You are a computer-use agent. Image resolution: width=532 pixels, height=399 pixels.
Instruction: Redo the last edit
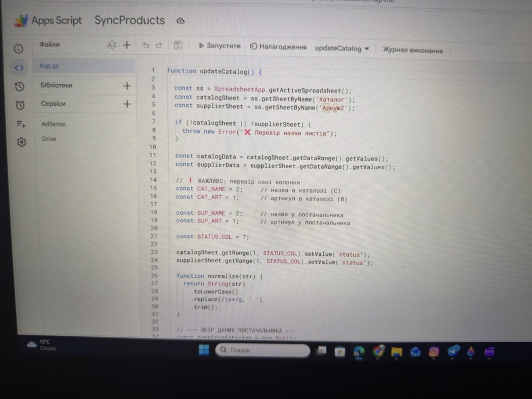click(159, 45)
